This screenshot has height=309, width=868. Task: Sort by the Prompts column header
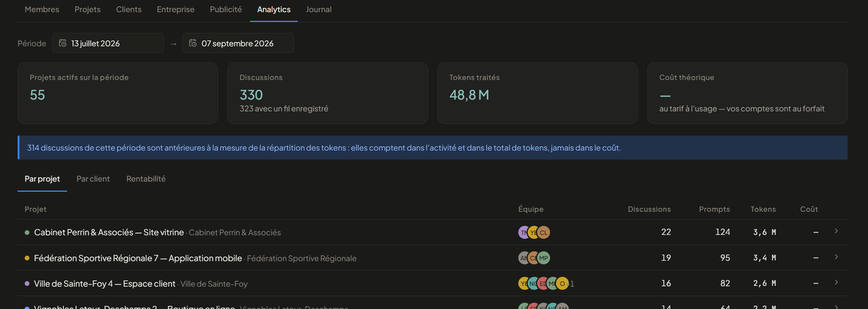pos(714,210)
